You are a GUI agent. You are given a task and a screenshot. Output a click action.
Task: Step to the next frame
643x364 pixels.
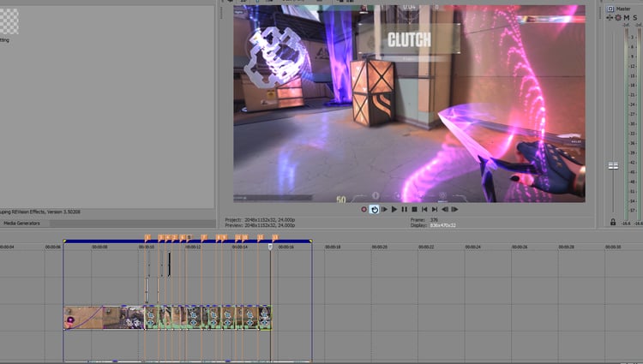coord(454,209)
